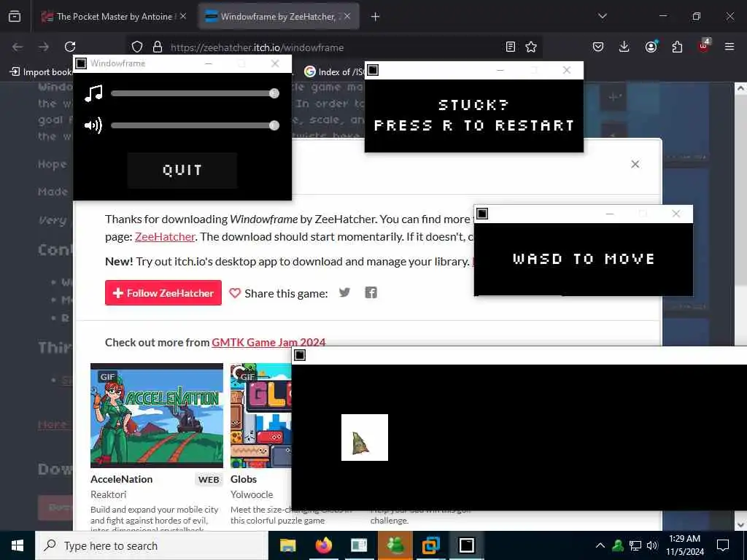Viewport: 747px width, 560px height.
Task: Go forward in Firefox
Action: tap(44, 47)
